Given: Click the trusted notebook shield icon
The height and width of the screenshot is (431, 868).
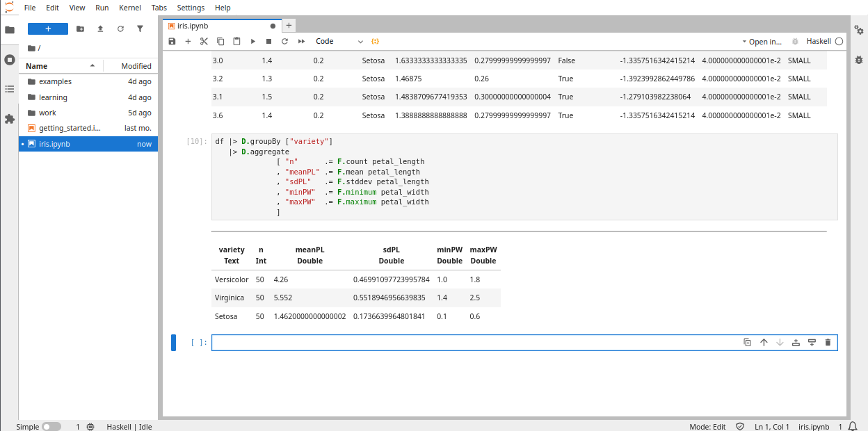Looking at the screenshot, I should pyautogui.click(x=740, y=427).
